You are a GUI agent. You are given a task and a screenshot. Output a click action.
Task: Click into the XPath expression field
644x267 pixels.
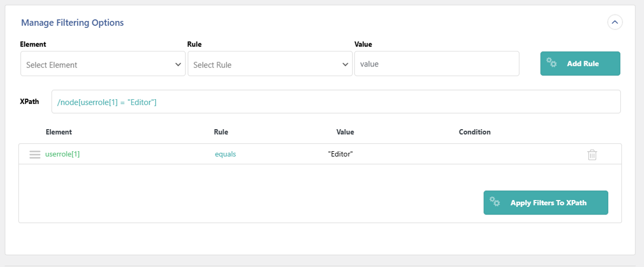[x=335, y=102]
